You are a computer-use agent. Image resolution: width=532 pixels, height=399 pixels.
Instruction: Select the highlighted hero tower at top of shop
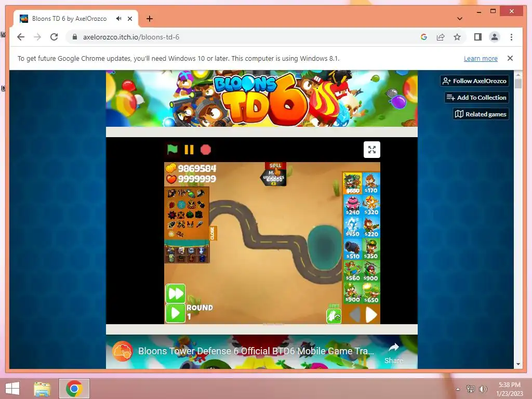point(353,183)
